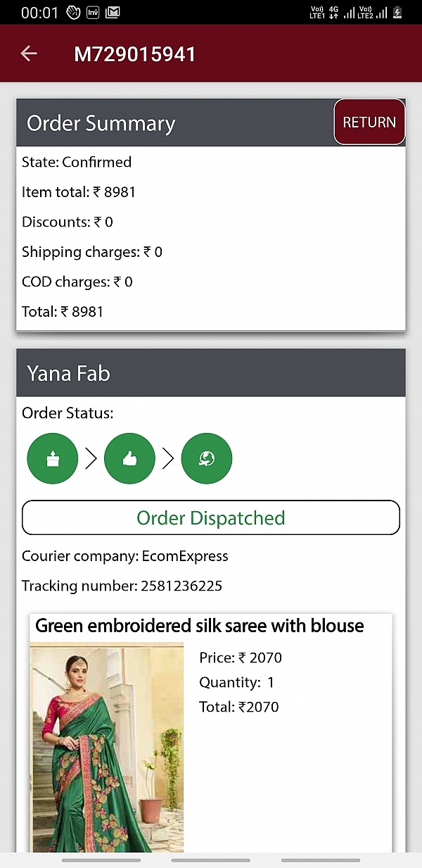
Task: Click the Order Dispatched status button
Action: [211, 518]
